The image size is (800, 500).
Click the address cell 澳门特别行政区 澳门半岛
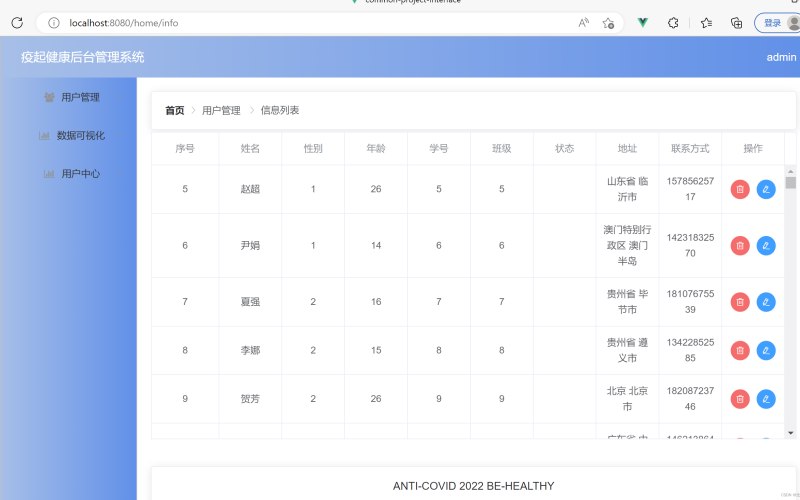pos(627,245)
